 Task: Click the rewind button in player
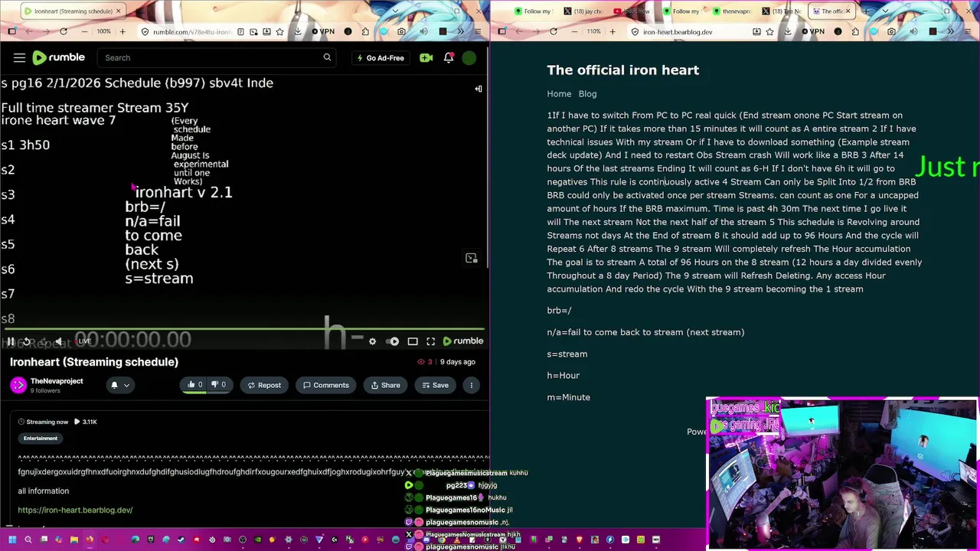26,341
